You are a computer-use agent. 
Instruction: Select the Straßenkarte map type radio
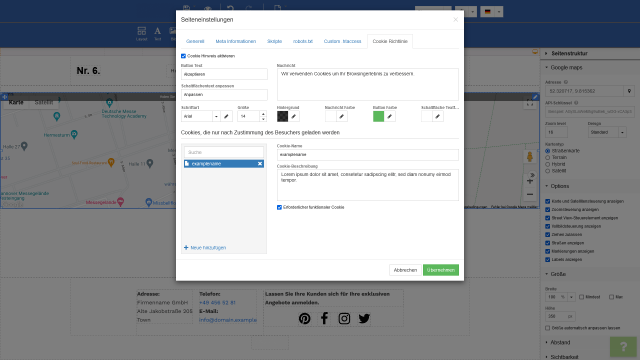[548, 151]
